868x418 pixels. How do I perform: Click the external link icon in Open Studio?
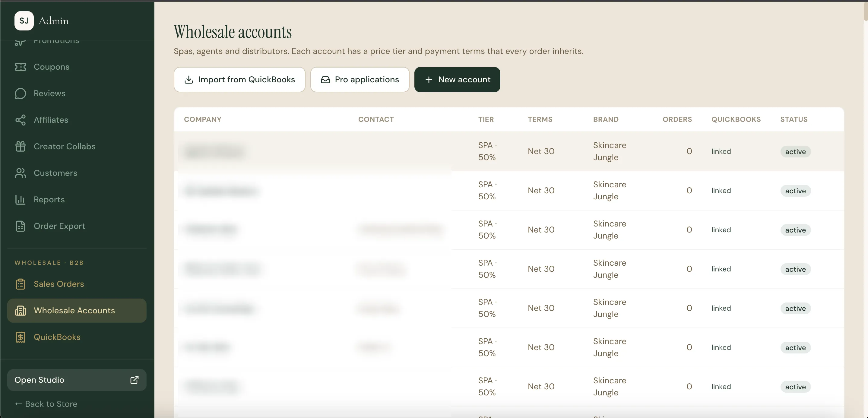click(x=135, y=380)
